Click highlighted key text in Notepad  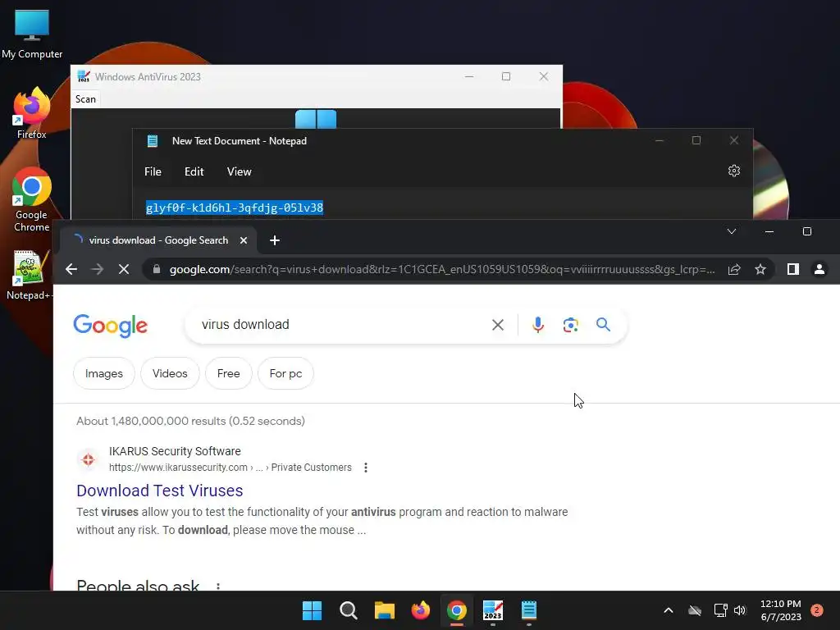coord(235,208)
